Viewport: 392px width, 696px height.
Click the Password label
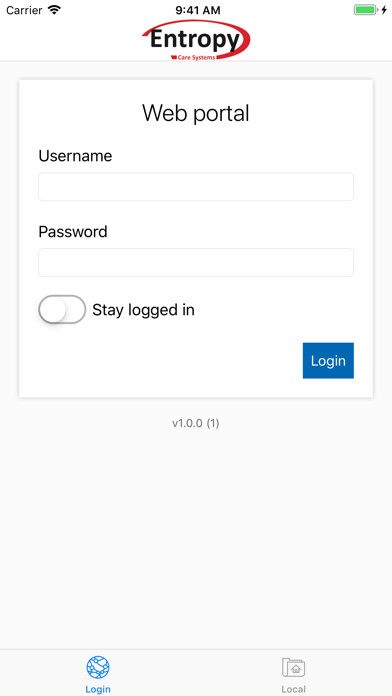coord(73,232)
